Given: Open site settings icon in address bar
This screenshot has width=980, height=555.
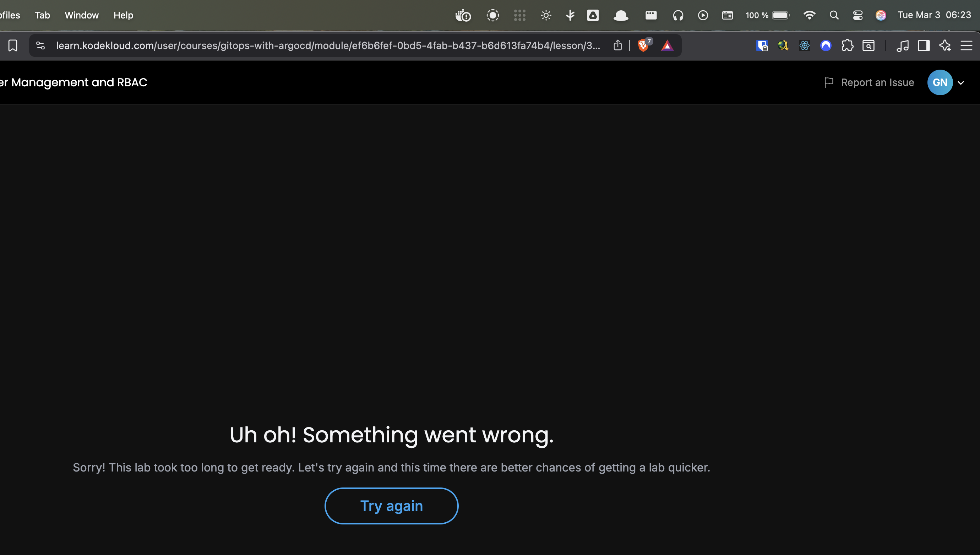Looking at the screenshot, I should pyautogui.click(x=40, y=46).
